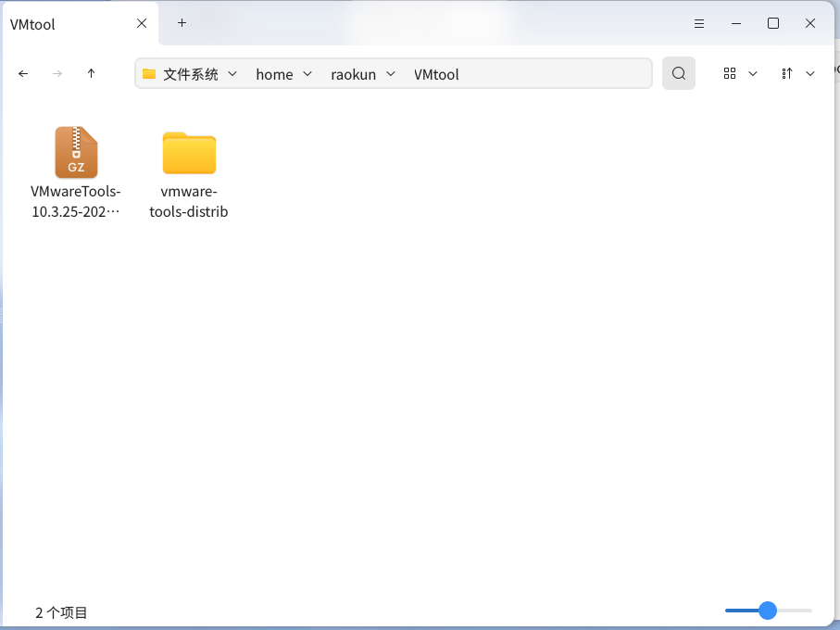
Task: Open the view mode dropdown chevron
Action: [x=753, y=73]
